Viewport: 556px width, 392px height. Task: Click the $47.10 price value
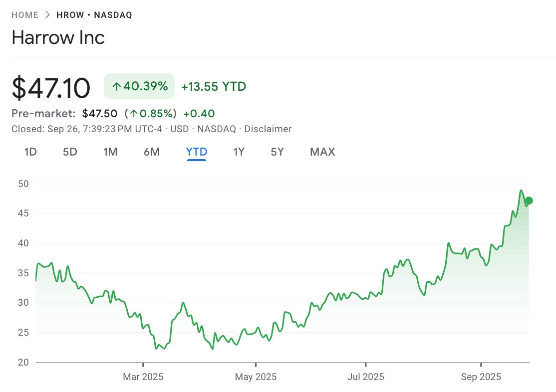point(51,88)
